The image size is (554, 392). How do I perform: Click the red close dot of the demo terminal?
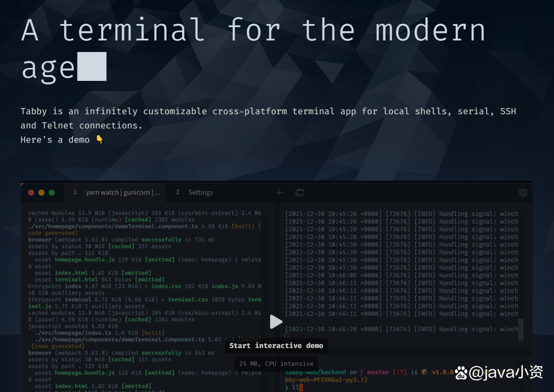pyautogui.click(x=31, y=192)
